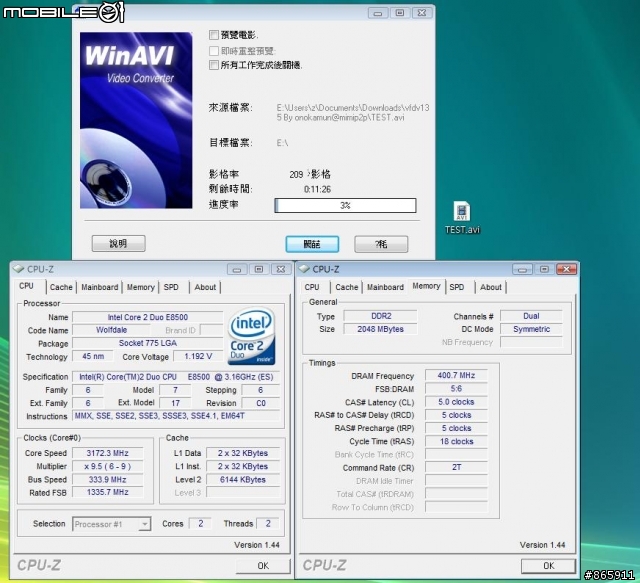The image size is (640, 583).
Task: Click the Specification field with E8500 3.16GHz
Action: (176, 377)
